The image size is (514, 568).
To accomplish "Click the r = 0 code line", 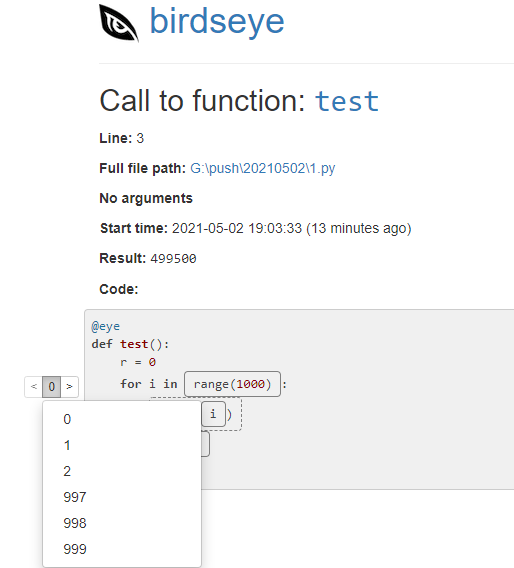I will point(138,362).
